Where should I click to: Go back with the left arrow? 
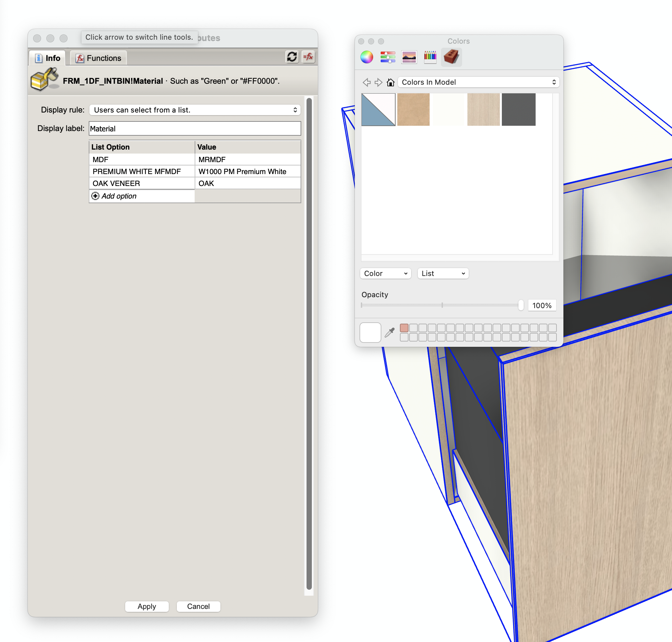(367, 82)
